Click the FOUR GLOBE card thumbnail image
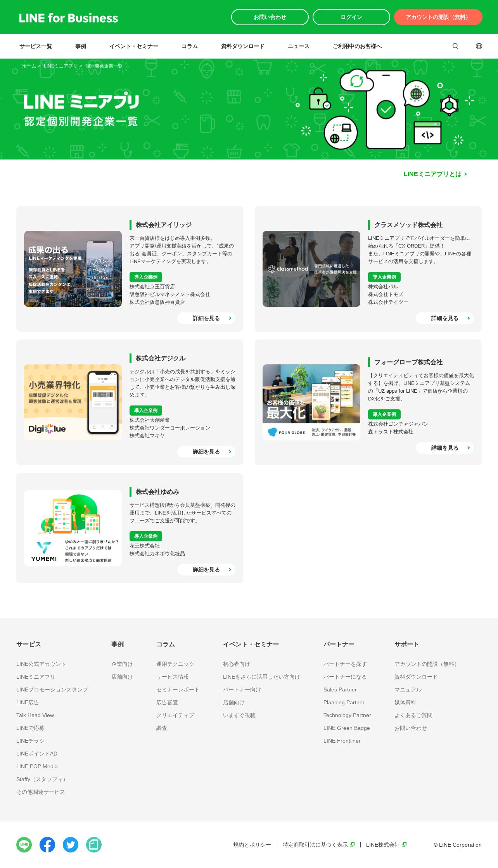The width and height of the screenshot is (498, 868). [311, 402]
